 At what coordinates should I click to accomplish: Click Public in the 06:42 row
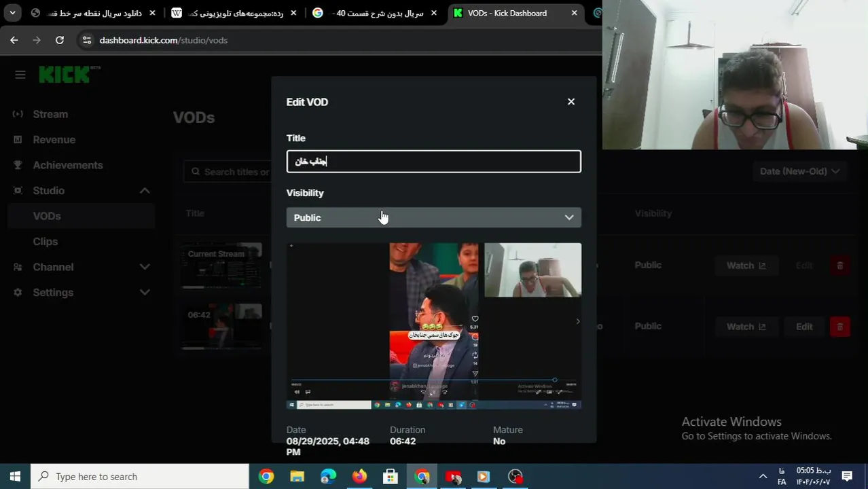point(648,326)
